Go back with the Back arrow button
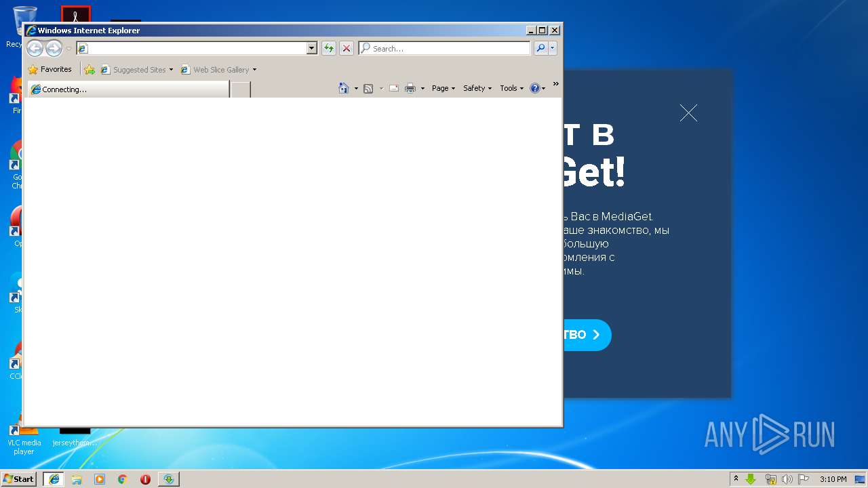This screenshot has width=868, height=488. [x=35, y=48]
